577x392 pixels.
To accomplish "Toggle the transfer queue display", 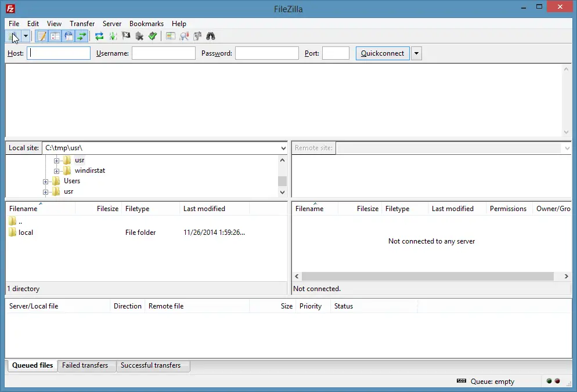I will [82, 36].
